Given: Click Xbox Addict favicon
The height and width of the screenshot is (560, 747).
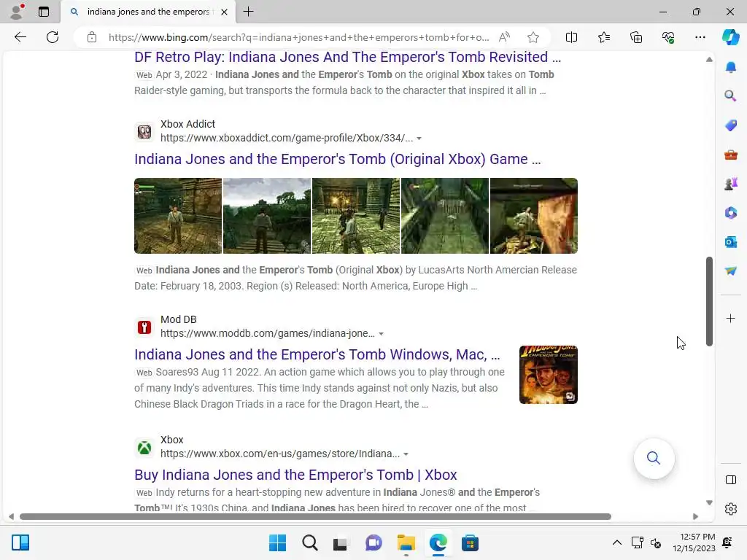Looking at the screenshot, I should point(144,131).
